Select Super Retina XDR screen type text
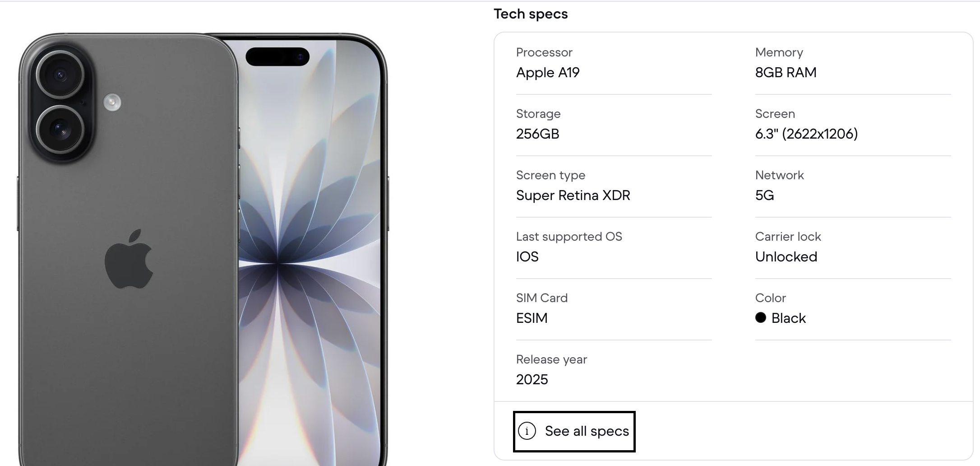Viewport: 980px width, 466px height. pyautogui.click(x=573, y=196)
